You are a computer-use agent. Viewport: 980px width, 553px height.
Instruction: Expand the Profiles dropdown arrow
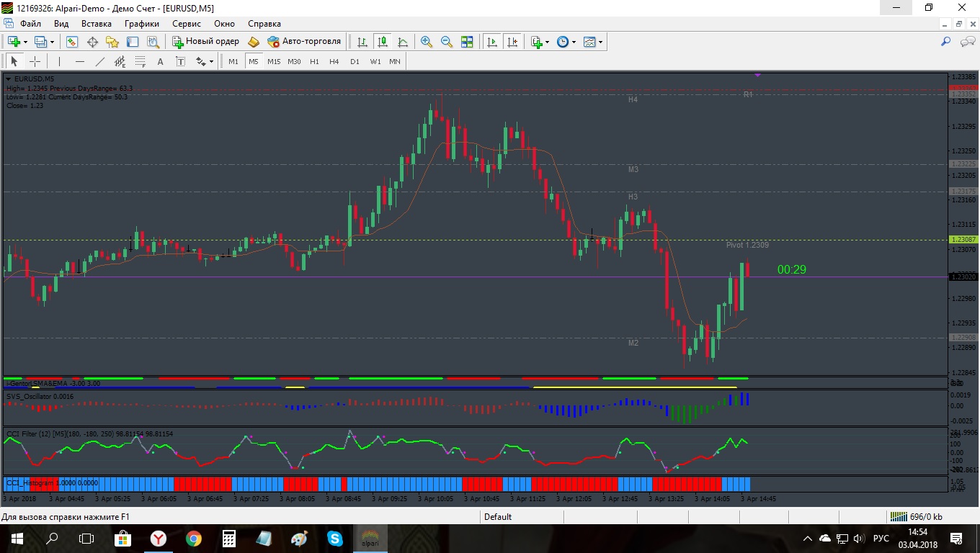click(52, 42)
